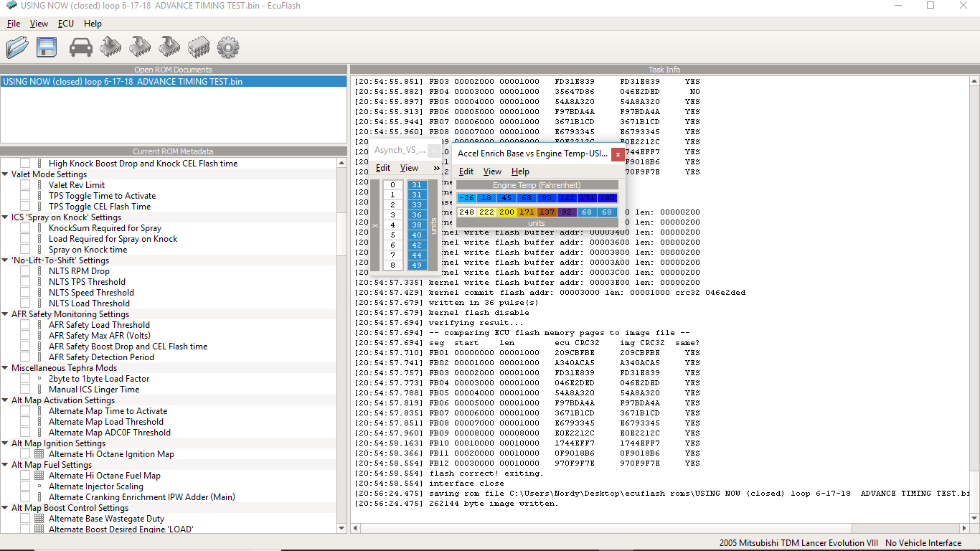Open options with the gear icon
The image size is (980, 551).
227,47
